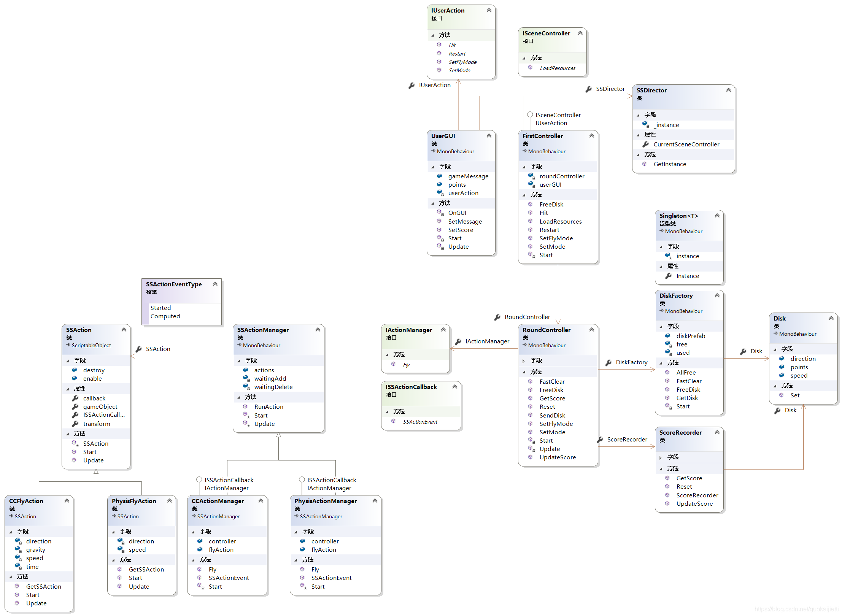Click the field icon beside diskPrefab
Image resolution: width=842 pixels, height=616 pixels.
tap(667, 336)
